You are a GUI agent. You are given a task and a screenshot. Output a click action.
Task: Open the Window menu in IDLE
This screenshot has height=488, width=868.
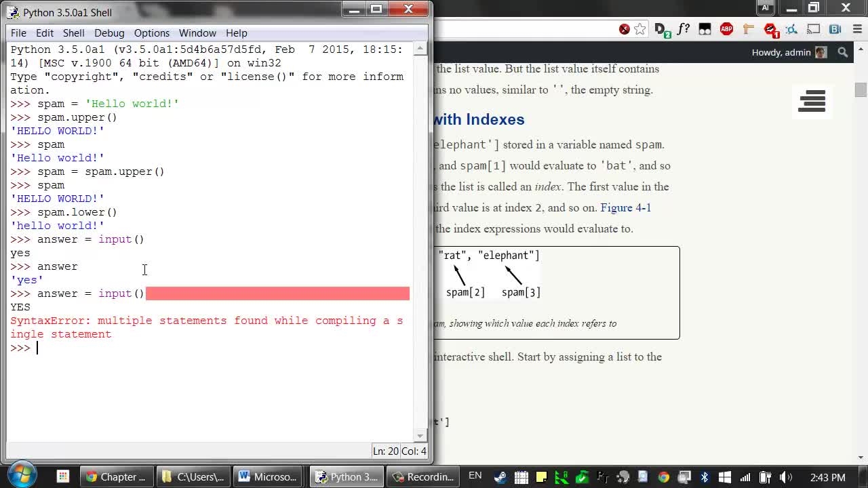point(197,33)
